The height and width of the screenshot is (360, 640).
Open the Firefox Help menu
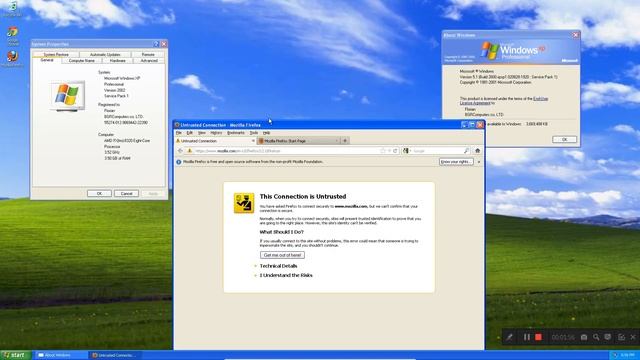[x=267, y=133]
